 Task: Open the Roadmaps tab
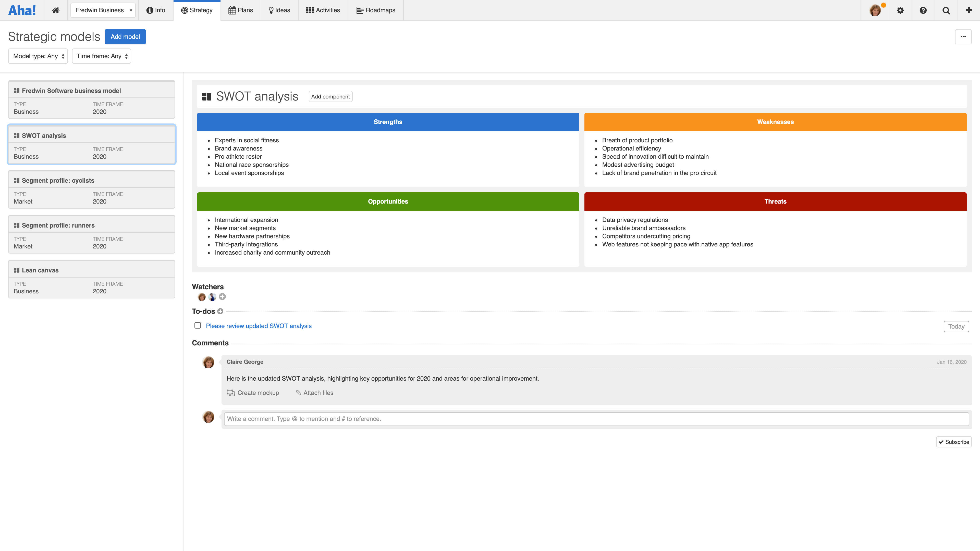(x=375, y=10)
